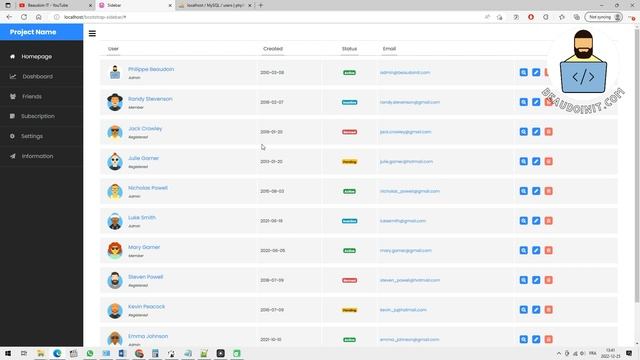This screenshot has width=640, height=360.
Task: Click the Created column header
Action: [x=273, y=49]
